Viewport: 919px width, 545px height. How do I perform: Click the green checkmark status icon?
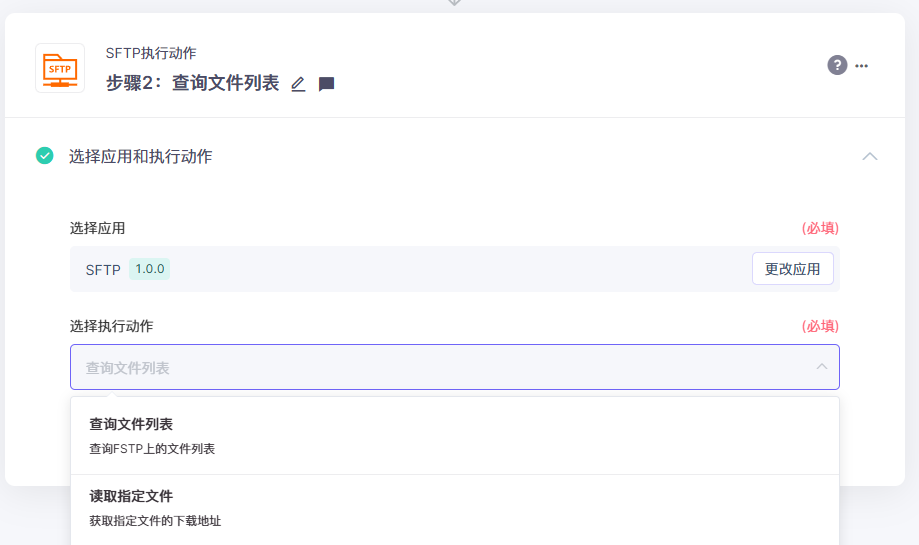point(45,156)
